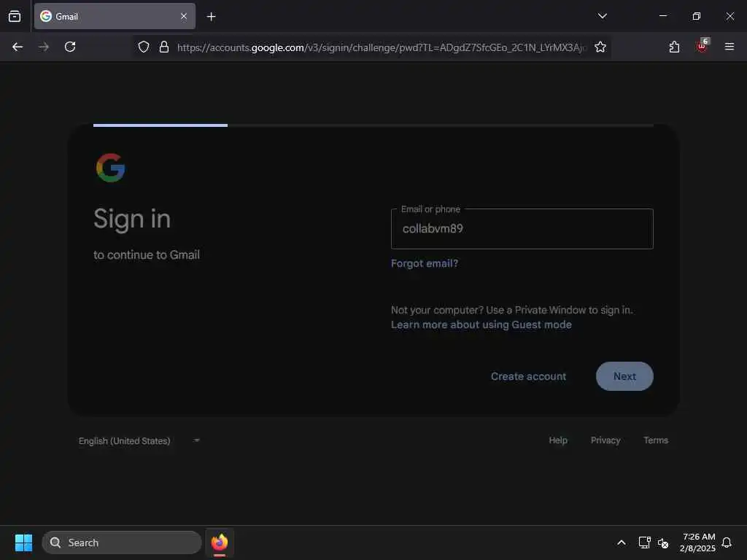This screenshot has width=747, height=560.
Task: Select the Gmail browser tab
Action: tap(115, 16)
